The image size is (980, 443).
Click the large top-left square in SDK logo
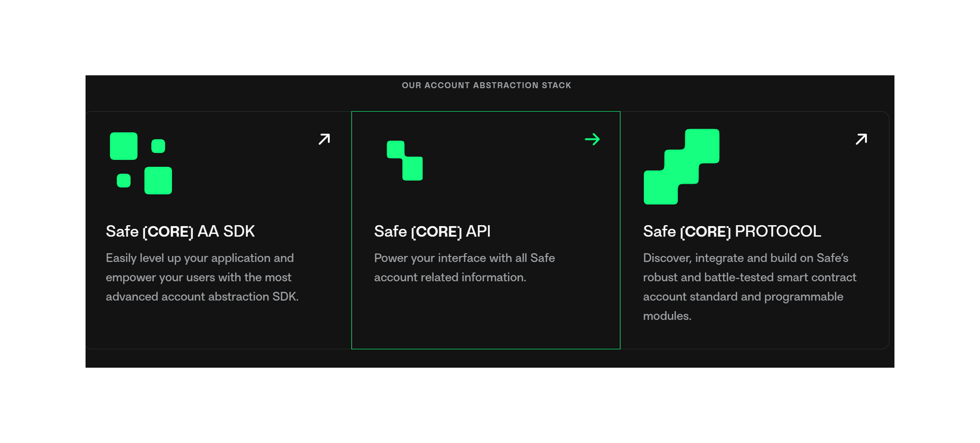click(x=124, y=146)
